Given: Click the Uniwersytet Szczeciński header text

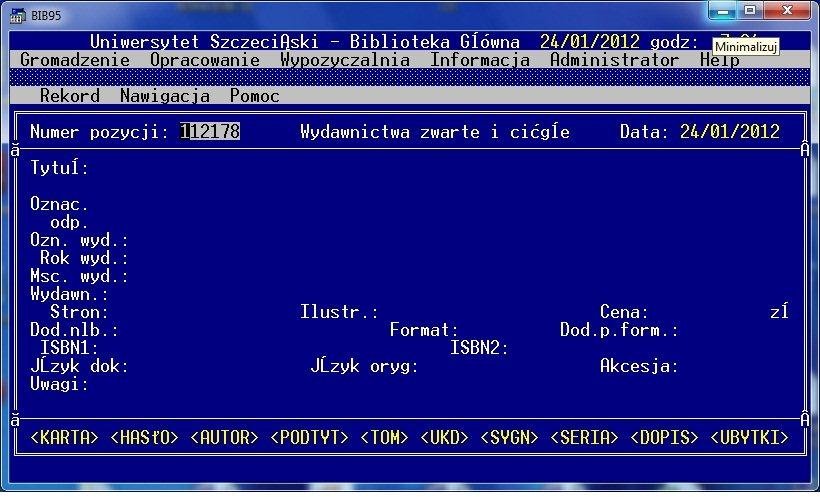Looking at the screenshot, I should click(204, 42).
